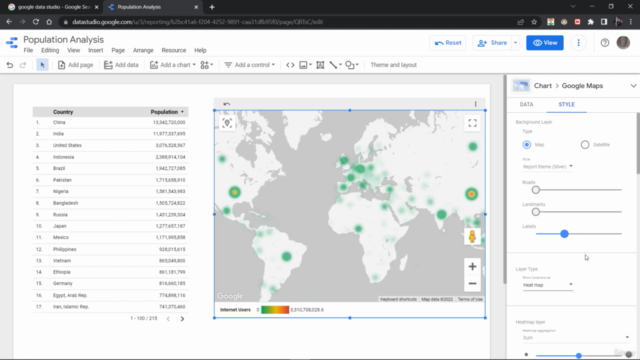Open the three-dot more options menu

coord(578,43)
